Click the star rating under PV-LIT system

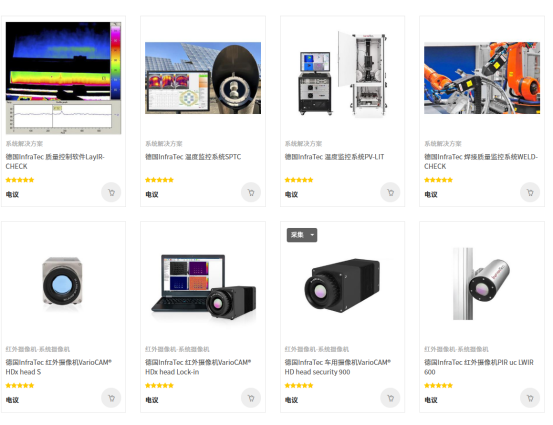(299, 180)
